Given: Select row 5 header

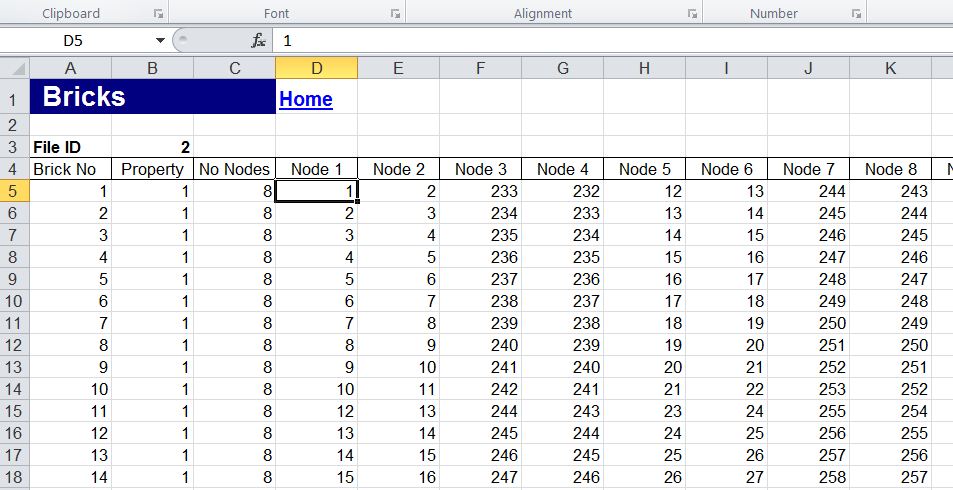Looking at the screenshot, I should pyautogui.click(x=14, y=191).
